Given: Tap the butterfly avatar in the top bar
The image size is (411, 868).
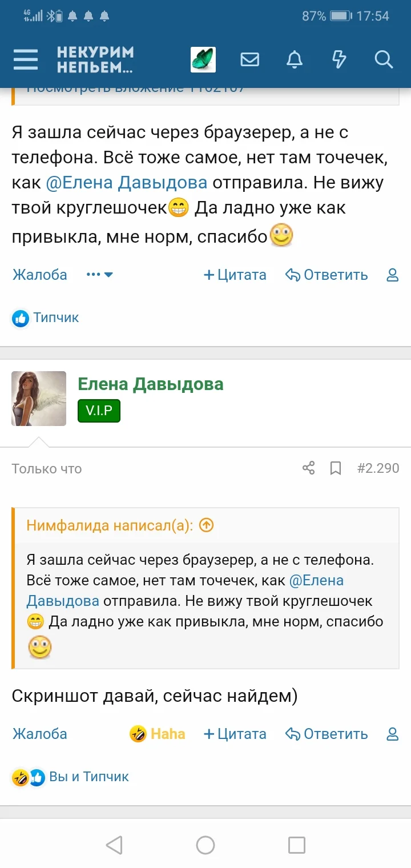Looking at the screenshot, I should (x=203, y=59).
